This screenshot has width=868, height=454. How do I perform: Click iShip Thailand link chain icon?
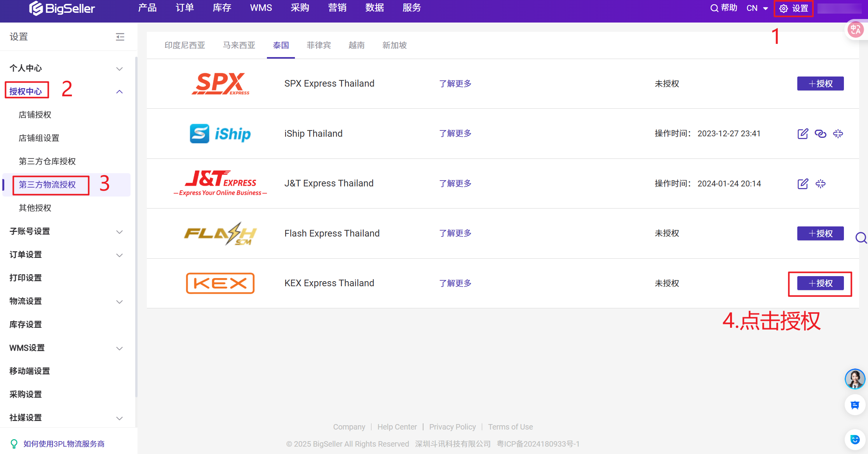[820, 134]
